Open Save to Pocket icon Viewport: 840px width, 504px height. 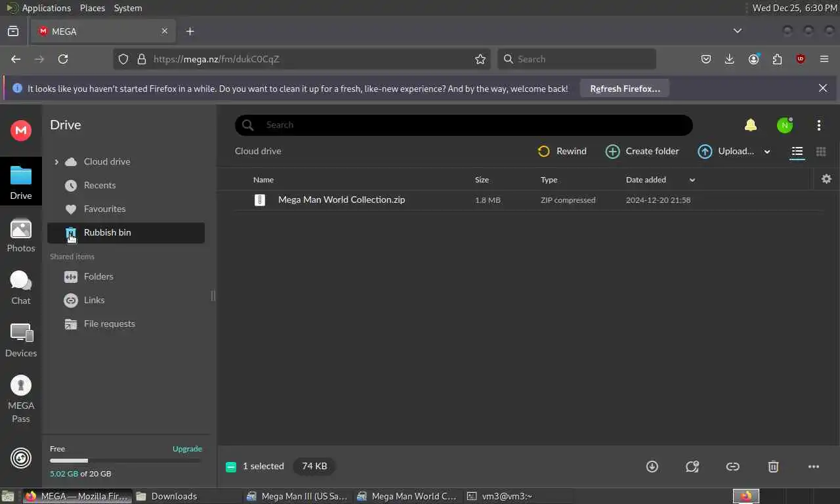pos(706,59)
